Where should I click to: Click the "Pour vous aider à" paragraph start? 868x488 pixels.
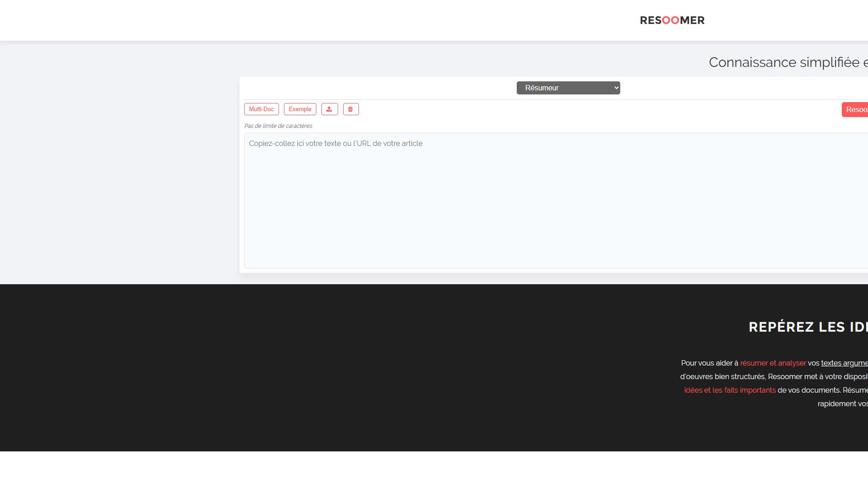(x=710, y=363)
